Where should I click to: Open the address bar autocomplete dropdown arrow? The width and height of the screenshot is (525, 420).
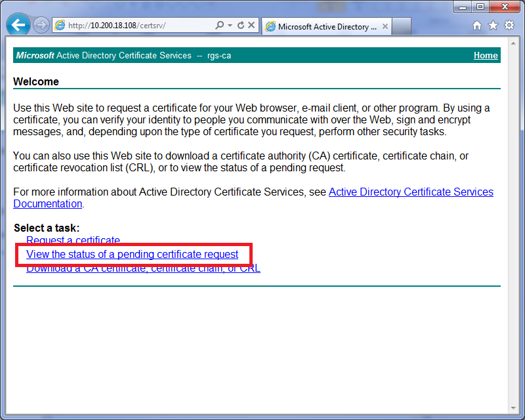pyautogui.click(x=230, y=25)
